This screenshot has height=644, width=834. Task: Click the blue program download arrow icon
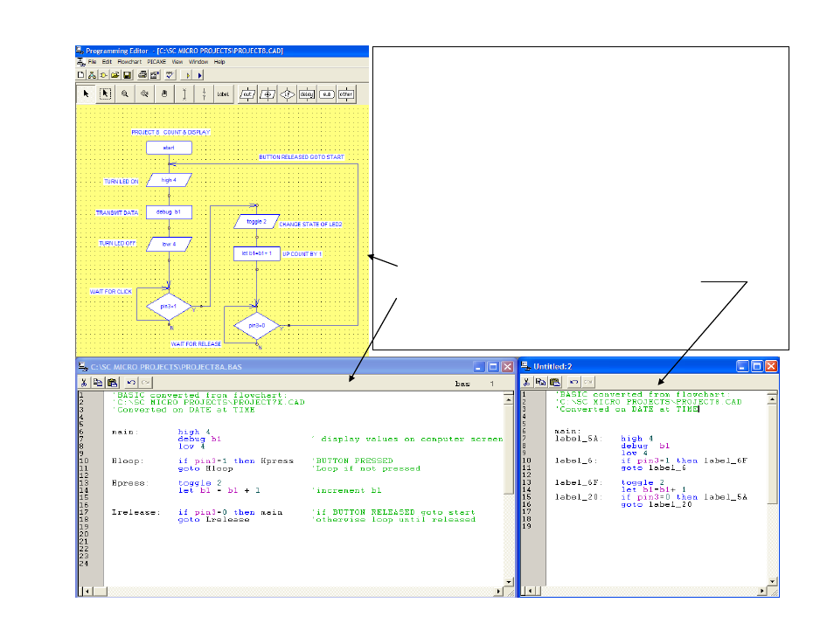coord(200,75)
